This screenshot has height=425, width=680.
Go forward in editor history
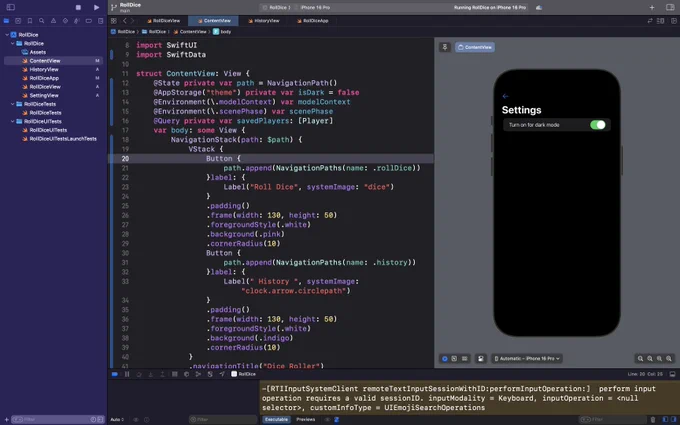click(132, 20)
